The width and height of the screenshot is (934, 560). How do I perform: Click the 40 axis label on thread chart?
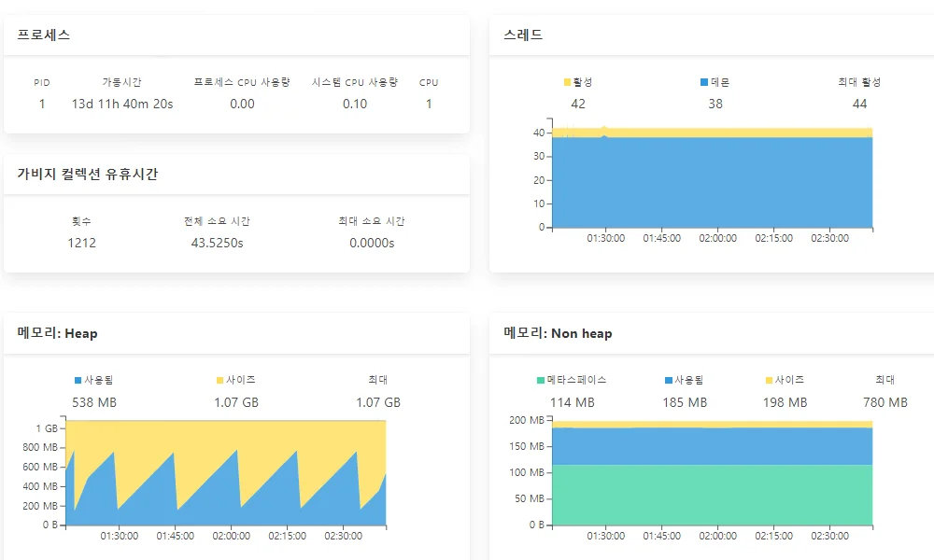pos(539,133)
